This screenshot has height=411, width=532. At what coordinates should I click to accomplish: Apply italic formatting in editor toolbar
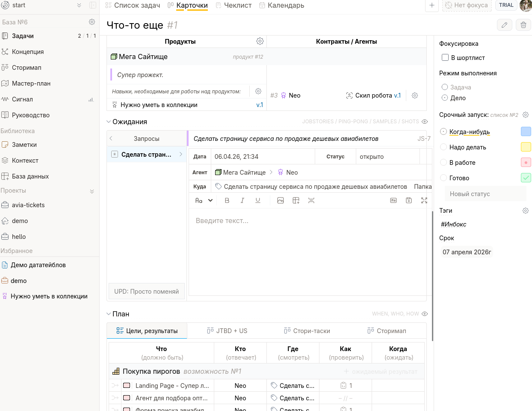(x=242, y=200)
